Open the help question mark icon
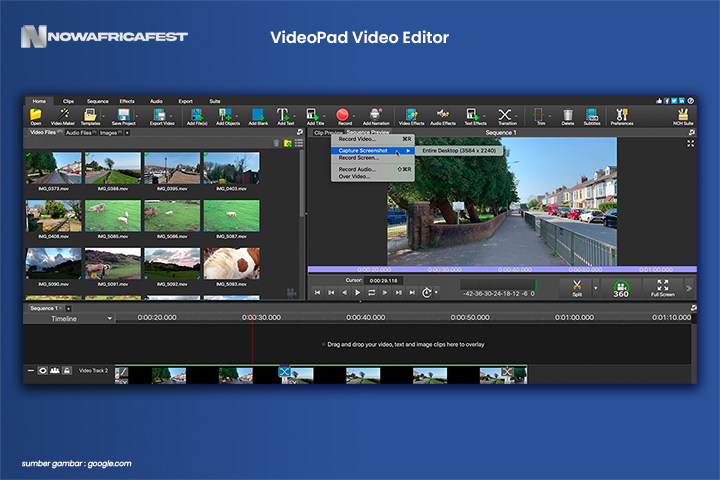This screenshot has height=480, width=720. (690, 101)
